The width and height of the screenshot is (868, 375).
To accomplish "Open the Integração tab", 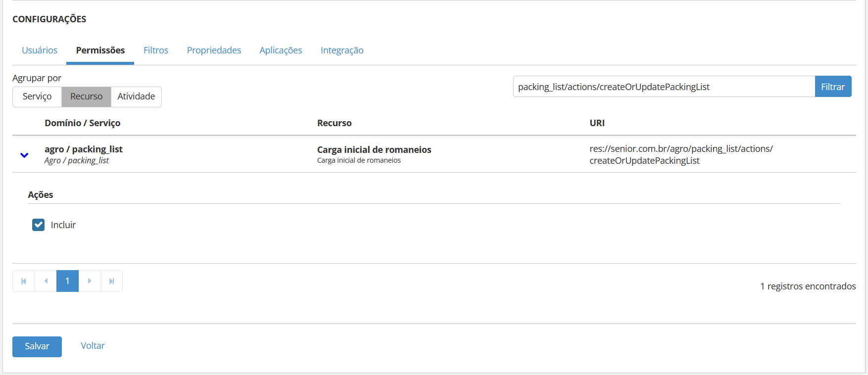I will 342,50.
